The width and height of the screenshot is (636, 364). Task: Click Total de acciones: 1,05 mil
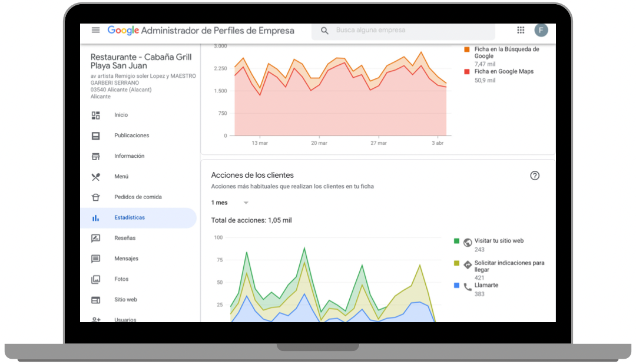pos(251,220)
